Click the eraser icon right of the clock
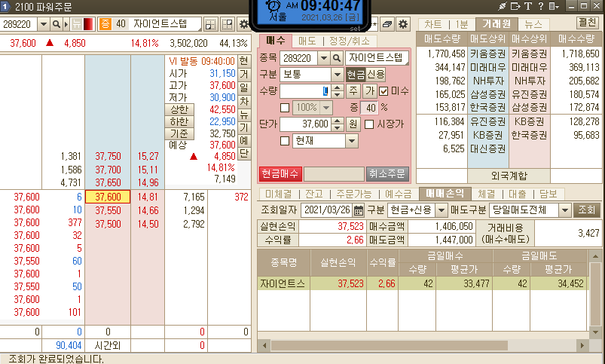 (387, 24)
